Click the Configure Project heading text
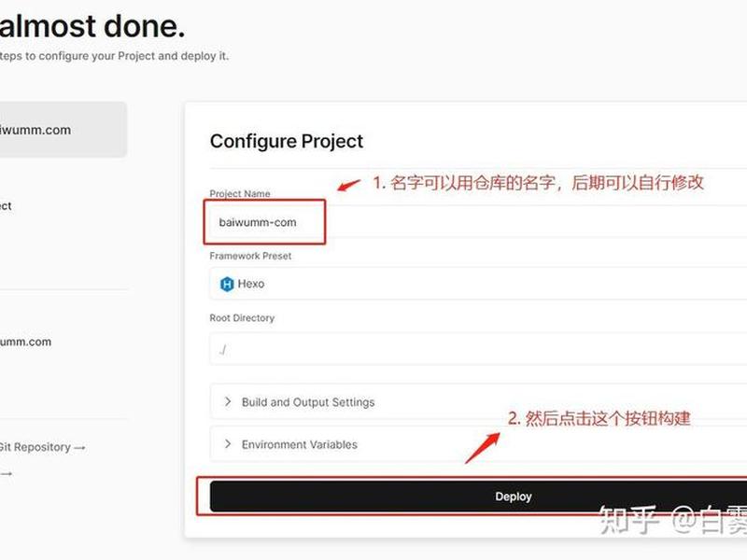This screenshot has height=560, width=747. point(287,141)
